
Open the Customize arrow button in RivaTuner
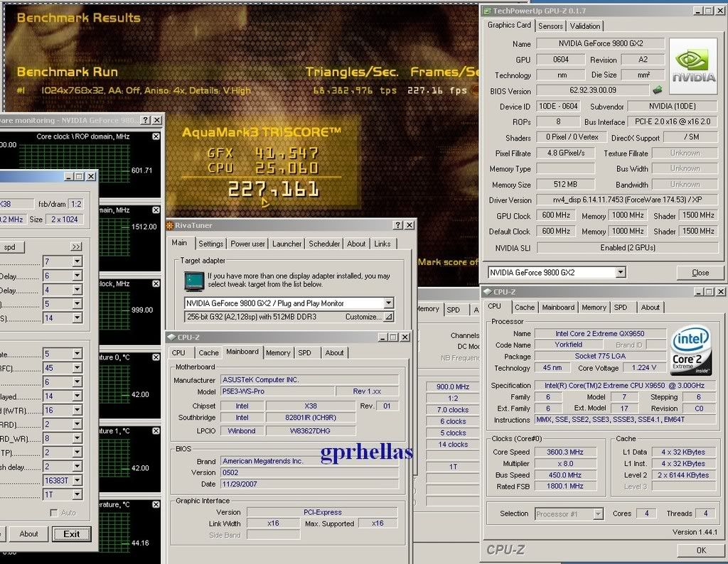pyautogui.click(x=389, y=317)
